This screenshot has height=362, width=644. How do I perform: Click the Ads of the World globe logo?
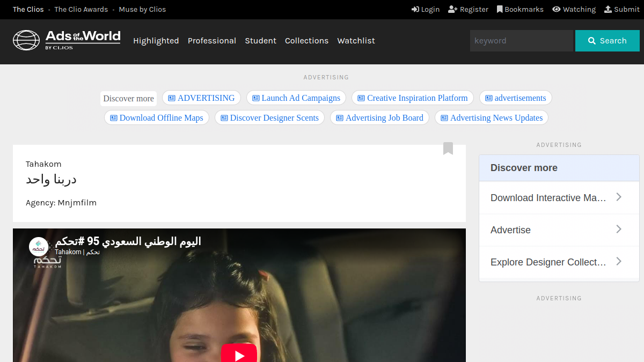[26, 40]
